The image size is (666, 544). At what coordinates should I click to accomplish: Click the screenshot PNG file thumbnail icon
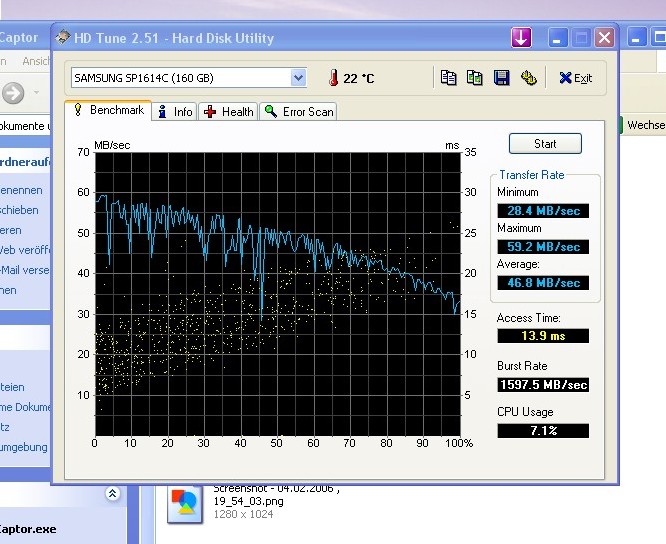tap(185, 504)
